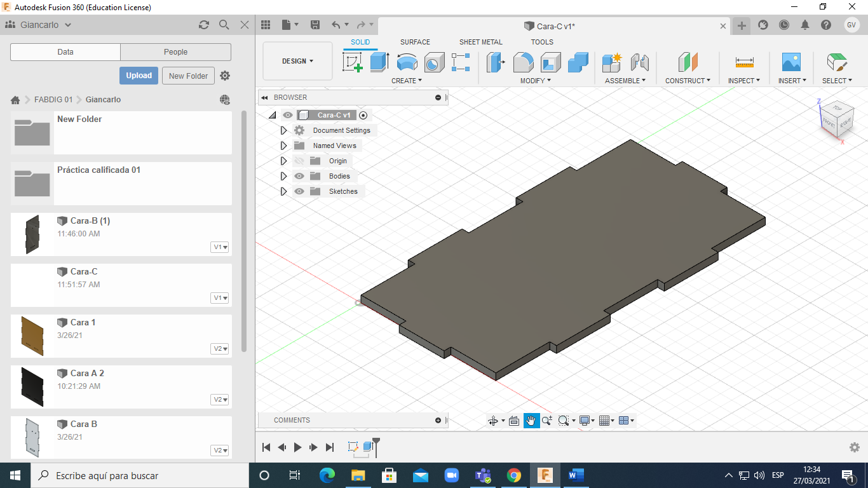
Task: Open the Cara 1 file thumbnail
Action: pos(32,335)
